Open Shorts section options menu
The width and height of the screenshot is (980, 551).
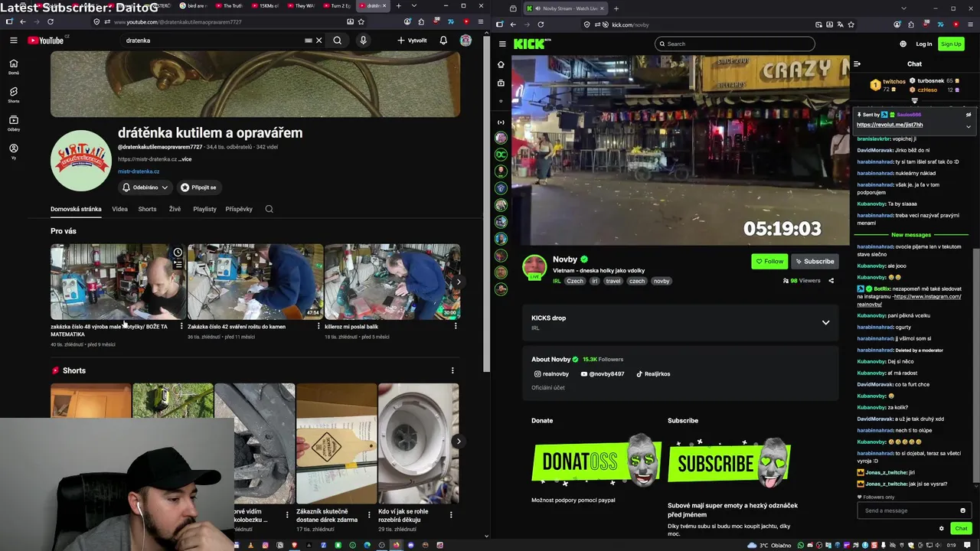452,370
